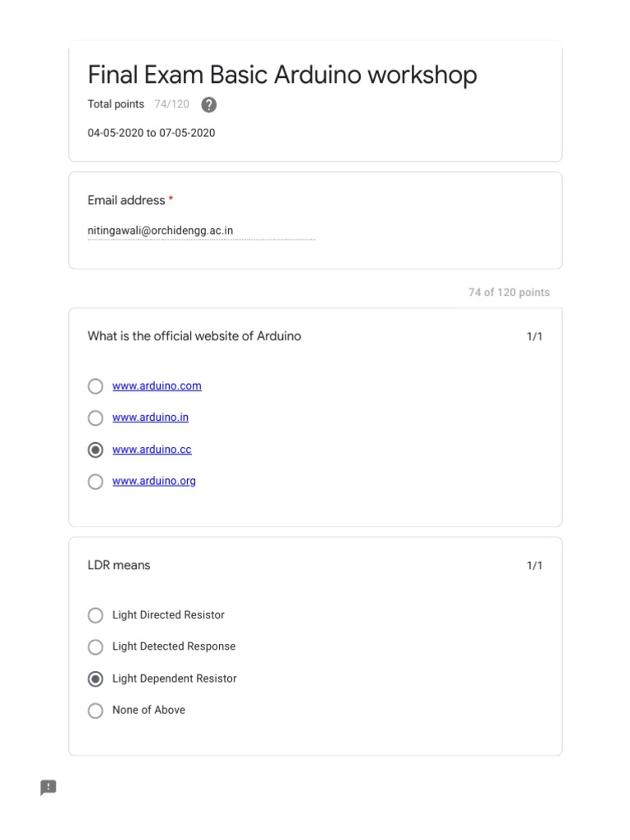Select the www.arduino.in radio option
Viewport: 630px width, 840px height.
(x=95, y=418)
